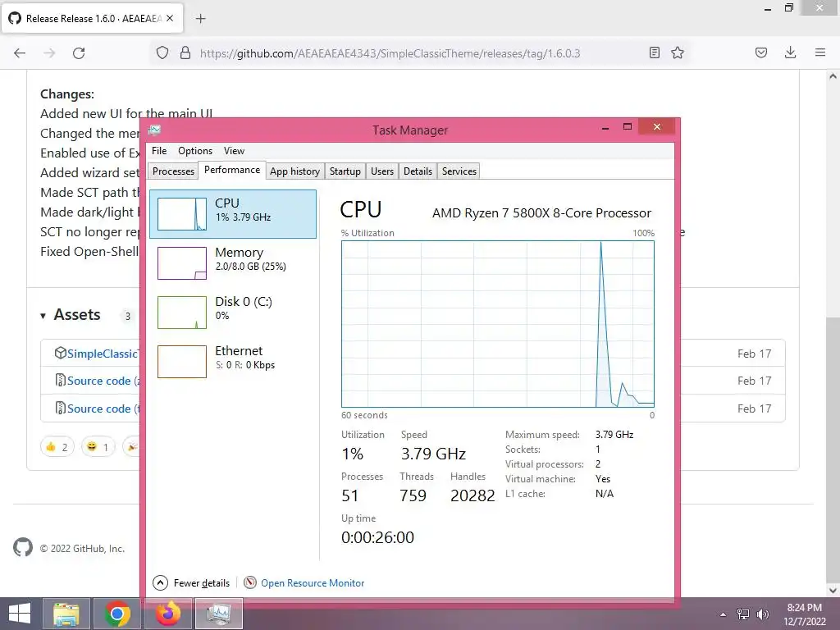Click the padlock site info icon
This screenshot has width=840, height=630.
[x=185, y=53]
